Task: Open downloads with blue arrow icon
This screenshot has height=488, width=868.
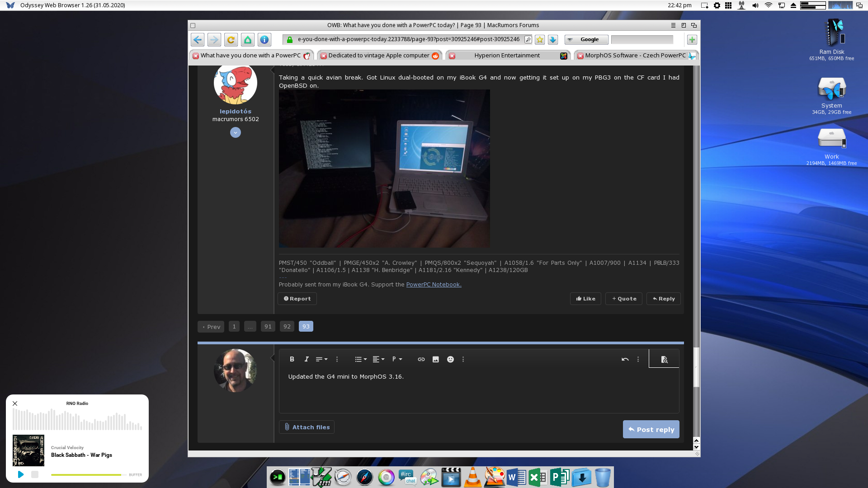Action: point(553,40)
